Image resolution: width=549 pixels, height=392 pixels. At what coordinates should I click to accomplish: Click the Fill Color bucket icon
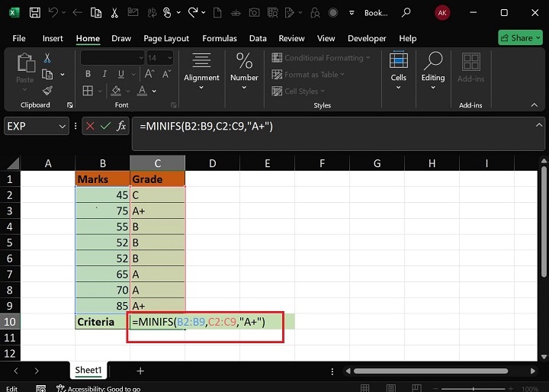tap(116, 91)
